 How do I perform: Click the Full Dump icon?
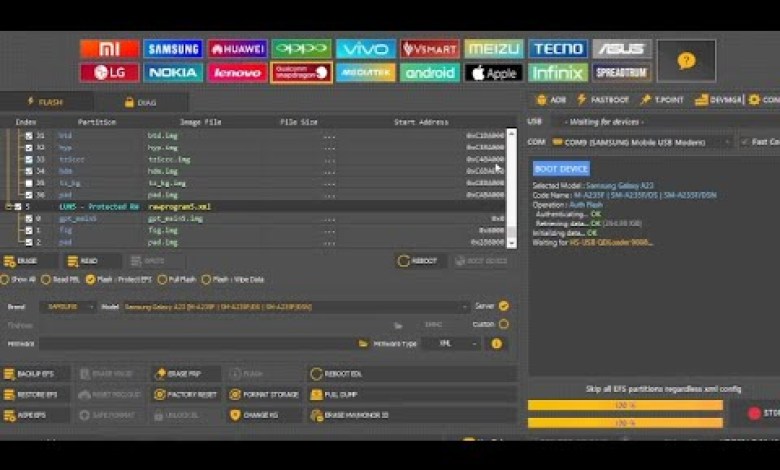click(x=316, y=394)
